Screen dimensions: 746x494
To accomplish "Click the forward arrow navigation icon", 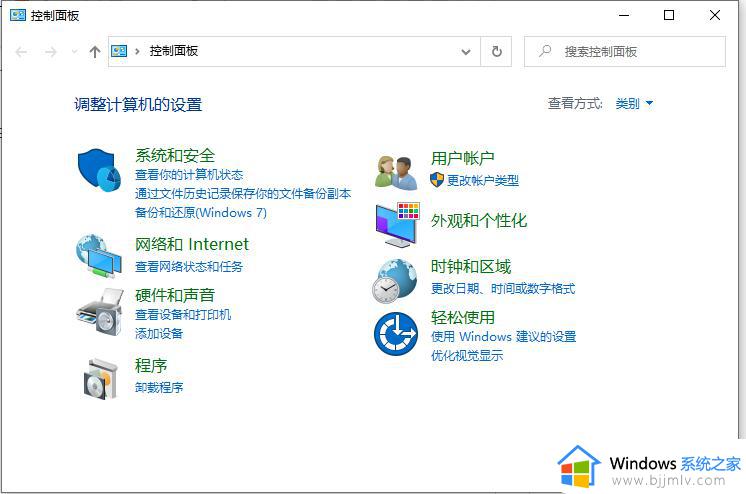I will coord(50,51).
